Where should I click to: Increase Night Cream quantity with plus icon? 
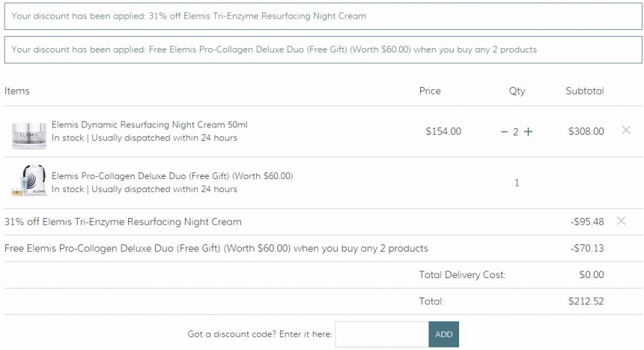tap(528, 132)
